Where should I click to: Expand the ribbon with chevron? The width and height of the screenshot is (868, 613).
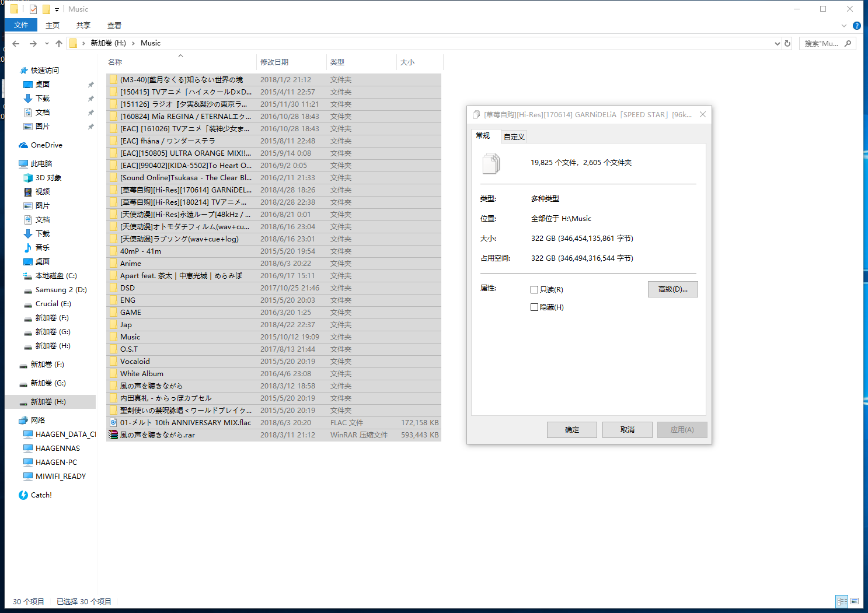point(844,26)
